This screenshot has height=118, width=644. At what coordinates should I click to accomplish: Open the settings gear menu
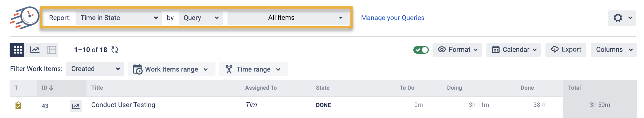622,18
